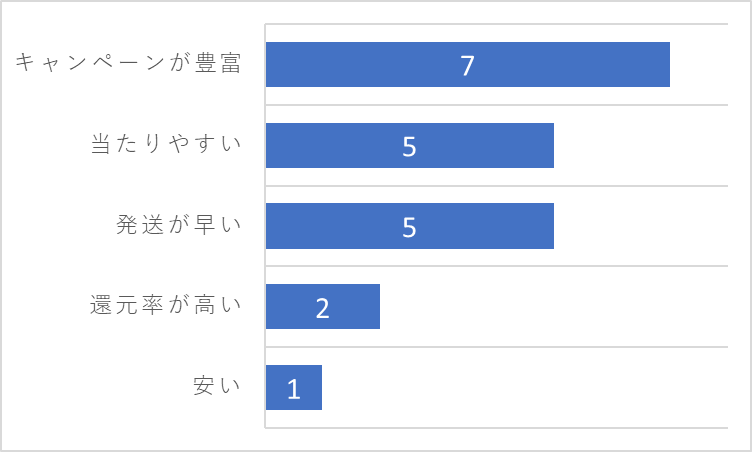This screenshot has width=752, height=452.
Task: Click empty plot area right of 安い bar
Action: 525,388
